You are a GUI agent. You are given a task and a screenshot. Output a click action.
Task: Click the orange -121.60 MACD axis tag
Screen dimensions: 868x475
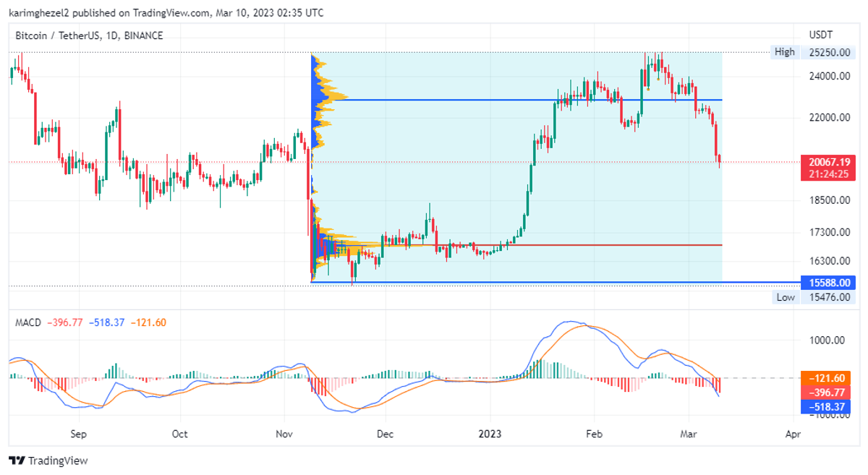[827, 378]
